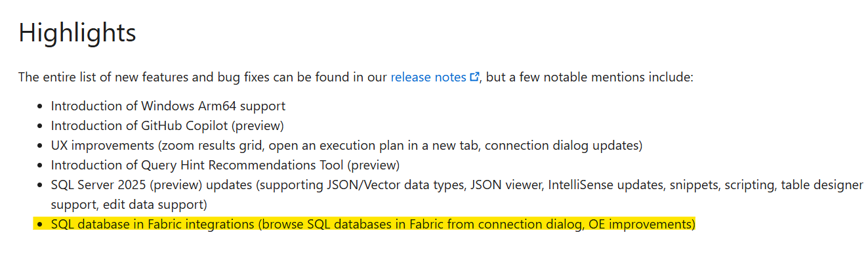Click the bullet dot before Query Hint item
Image resolution: width=868 pixels, height=264 pixels.
tap(40, 165)
